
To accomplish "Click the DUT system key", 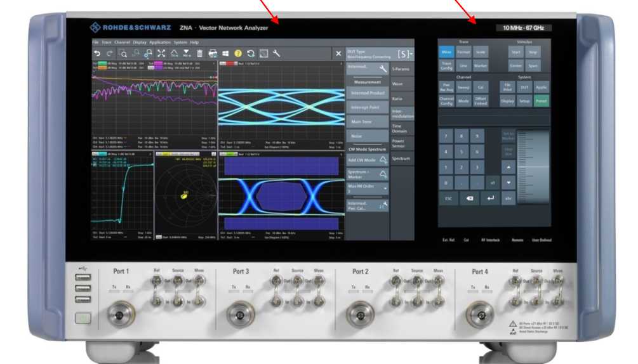I will tap(524, 88).
